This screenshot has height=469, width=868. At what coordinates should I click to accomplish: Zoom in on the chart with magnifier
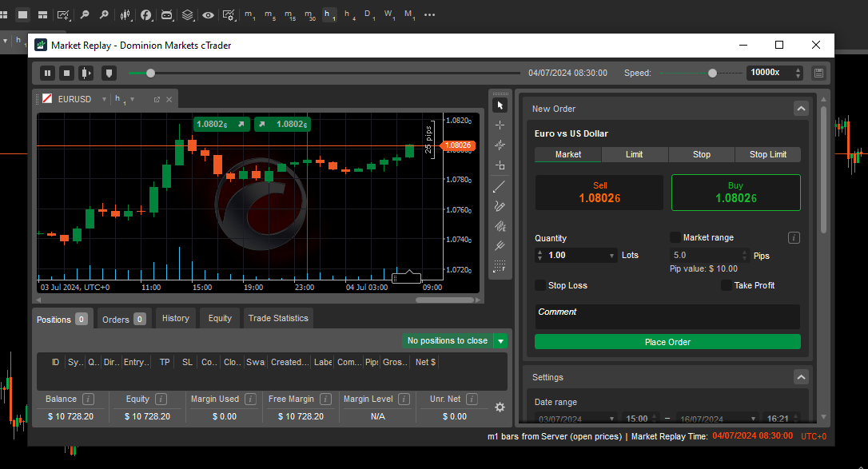[104, 15]
